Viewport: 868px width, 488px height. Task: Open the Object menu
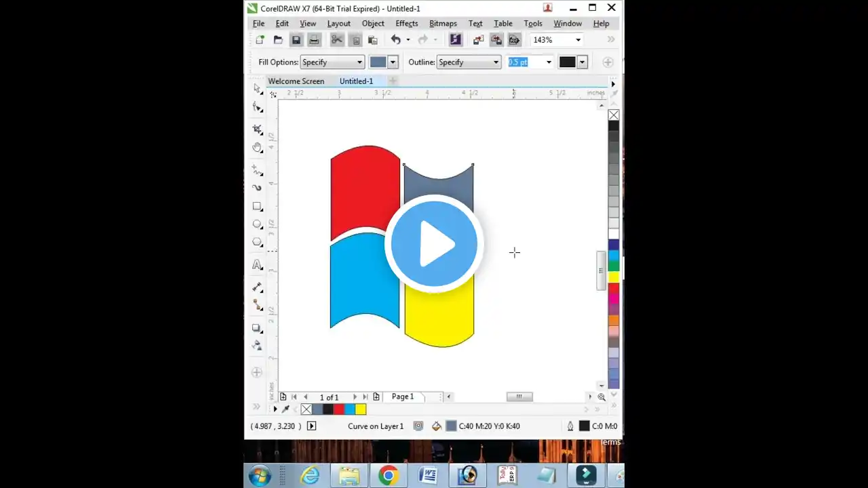373,23
